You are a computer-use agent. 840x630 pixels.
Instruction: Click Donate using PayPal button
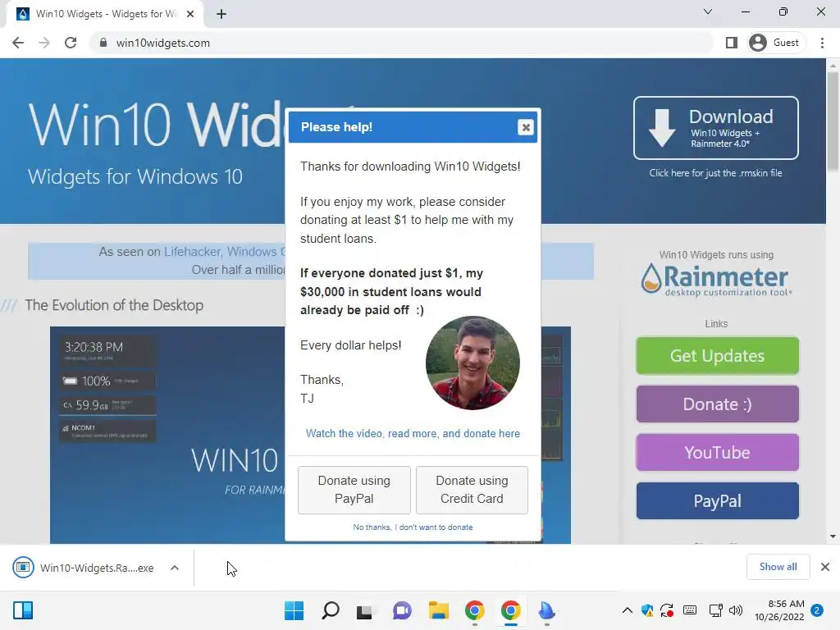354,490
